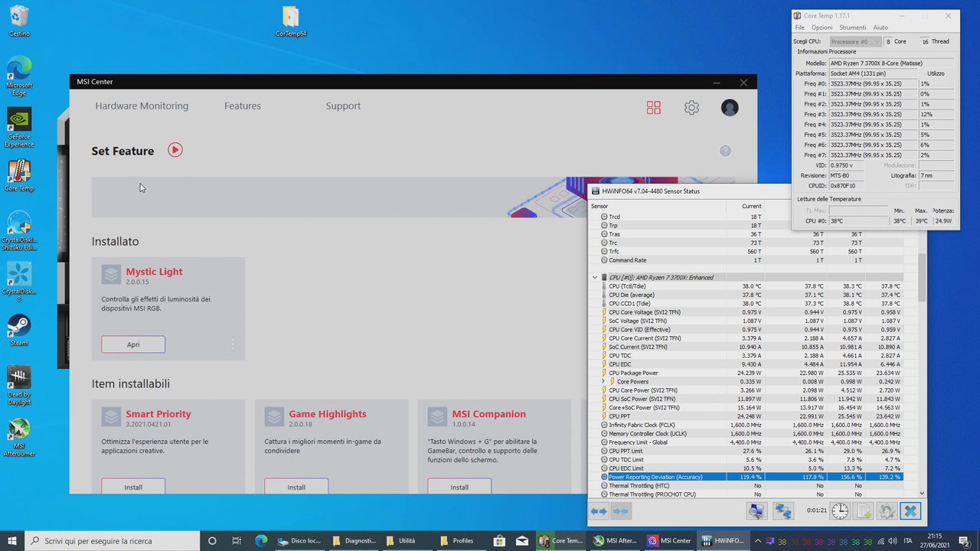Install Game Highlights feature

(x=296, y=487)
